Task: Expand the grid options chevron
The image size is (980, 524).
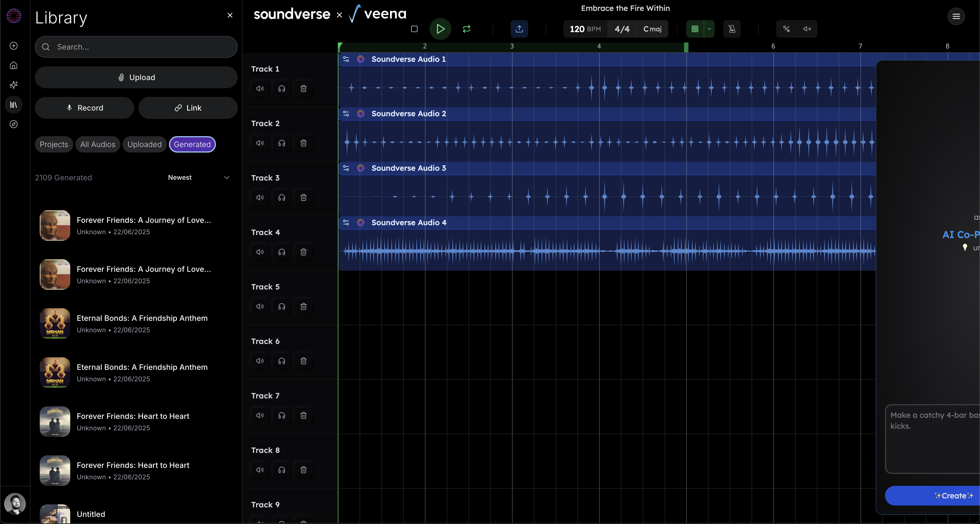Action: point(709,29)
